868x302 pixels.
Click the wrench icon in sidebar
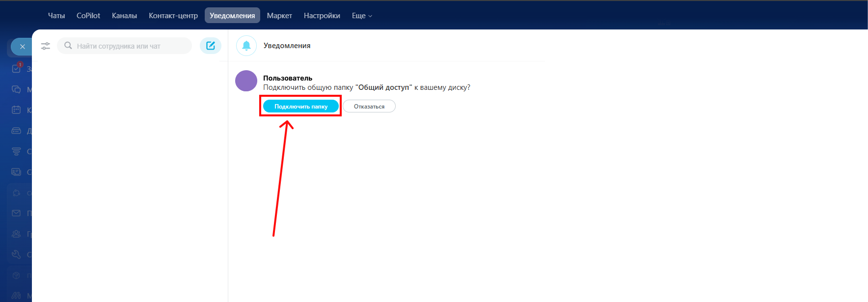pos(16,254)
